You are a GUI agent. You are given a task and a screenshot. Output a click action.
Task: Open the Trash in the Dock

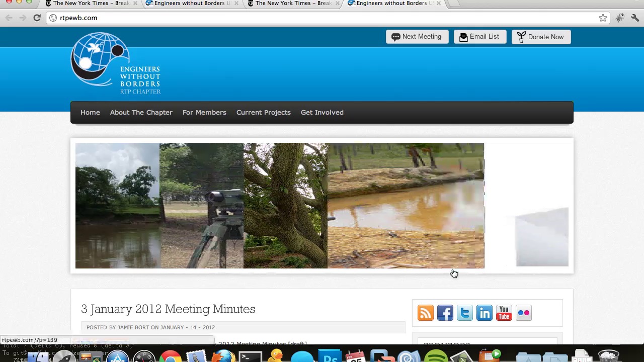tap(608, 356)
